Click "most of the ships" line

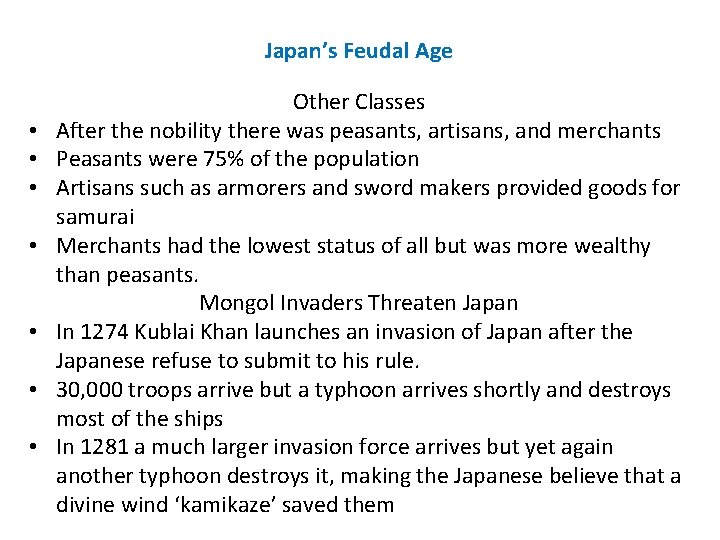click(x=140, y=419)
